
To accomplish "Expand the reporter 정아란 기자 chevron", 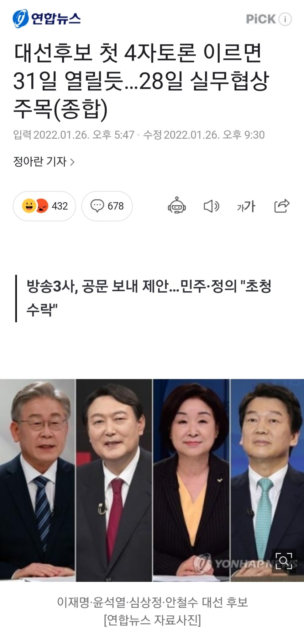I will click(72, 162).
